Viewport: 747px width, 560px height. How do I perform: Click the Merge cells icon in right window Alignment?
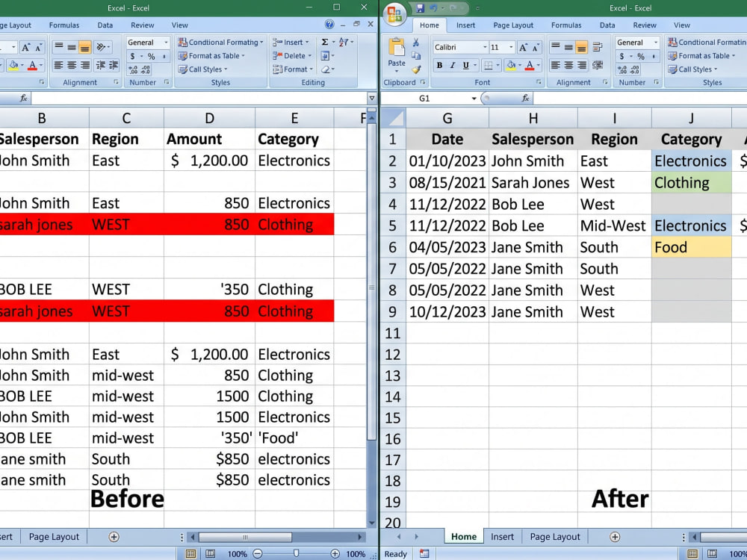pos(598,65)
